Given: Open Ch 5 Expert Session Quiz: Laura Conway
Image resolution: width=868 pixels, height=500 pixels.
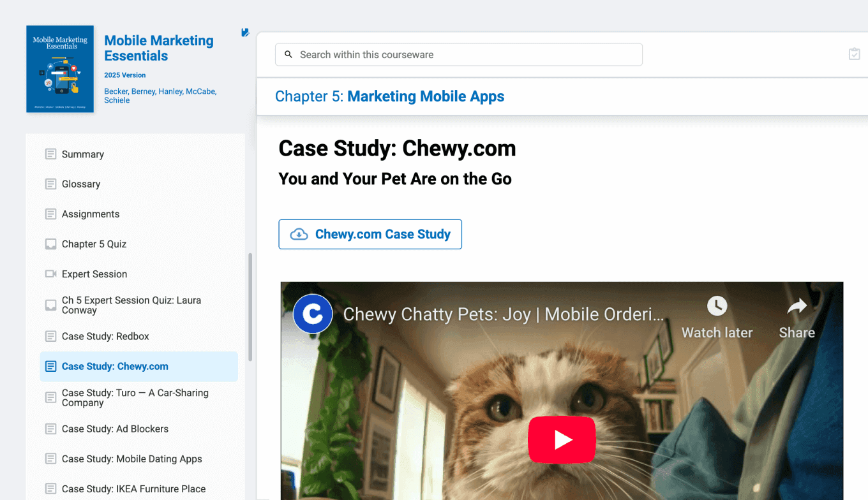Looking at the screenshot, I should [x=131, y=305].
